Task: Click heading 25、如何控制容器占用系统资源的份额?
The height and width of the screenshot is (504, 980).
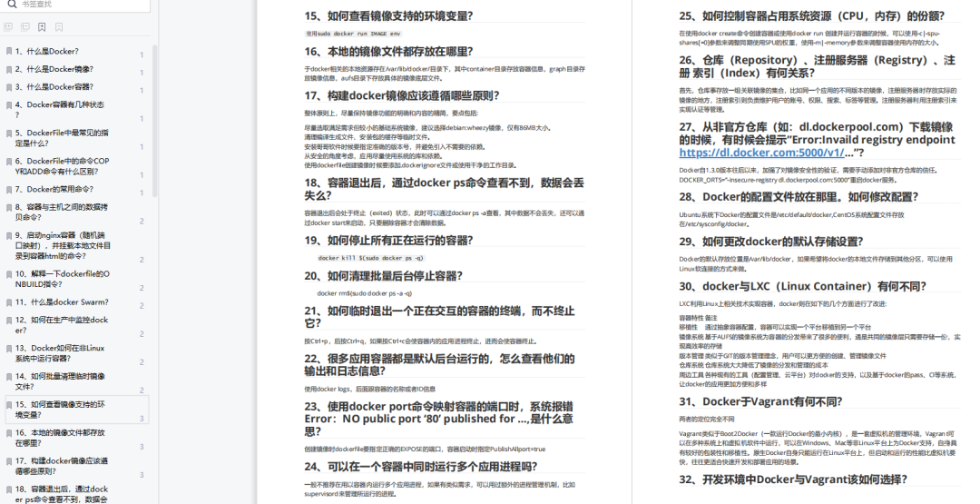Action: point(812,15)
